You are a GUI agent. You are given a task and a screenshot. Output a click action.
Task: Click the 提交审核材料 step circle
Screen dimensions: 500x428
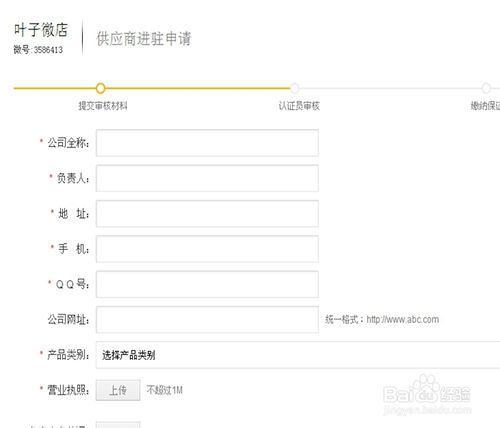[x=100, y=88]
